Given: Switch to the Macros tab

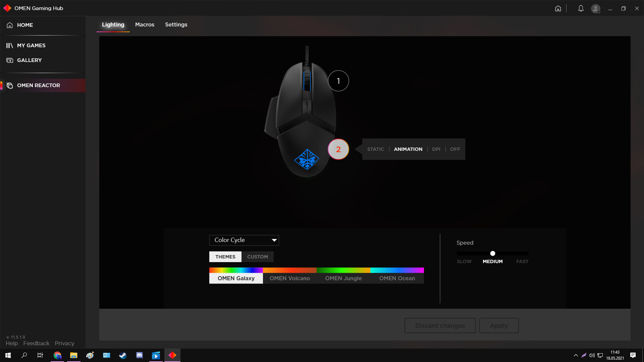Looking at the screenshot, I should (145, 24).
